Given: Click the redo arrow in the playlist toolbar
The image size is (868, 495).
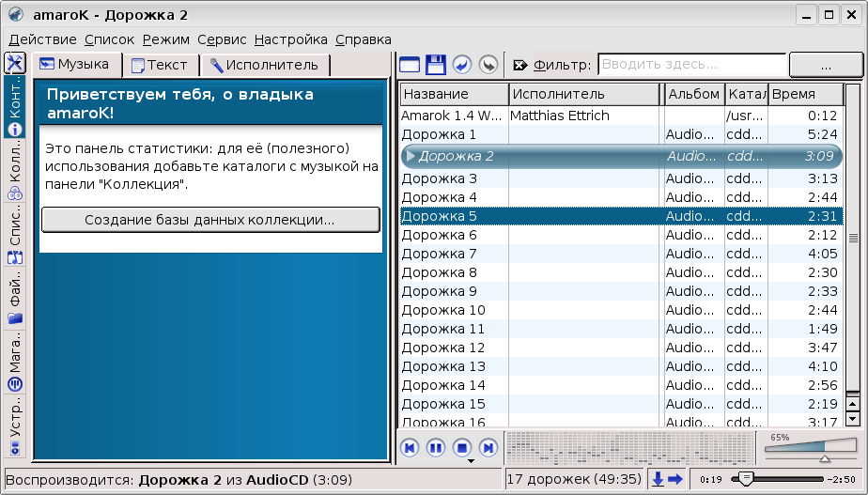Looking at the screenshot, I should tap(488, 65).
